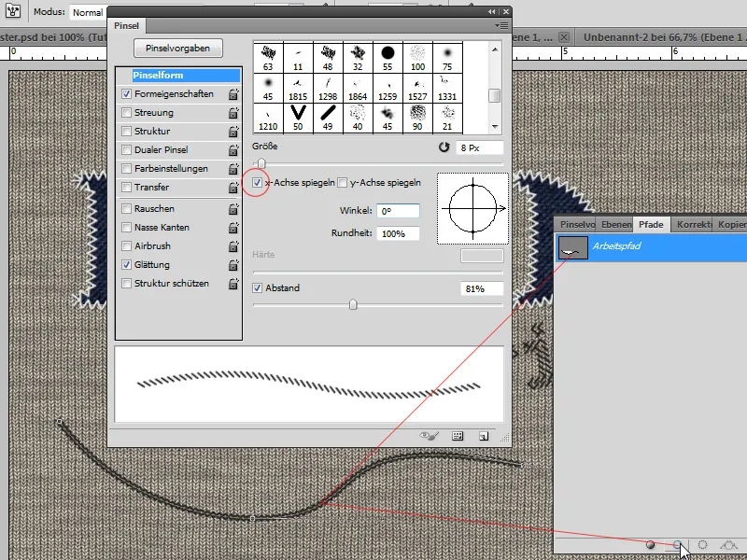Enable the Streuung checkbox
Screen dimensions: 747x560
pyautogui.click(x=126, y=112)
